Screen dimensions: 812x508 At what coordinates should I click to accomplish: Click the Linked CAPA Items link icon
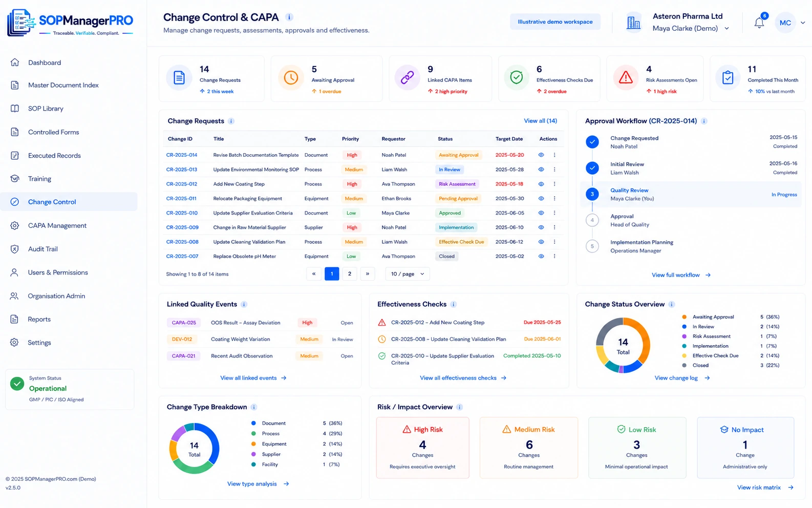pos(407,78)
